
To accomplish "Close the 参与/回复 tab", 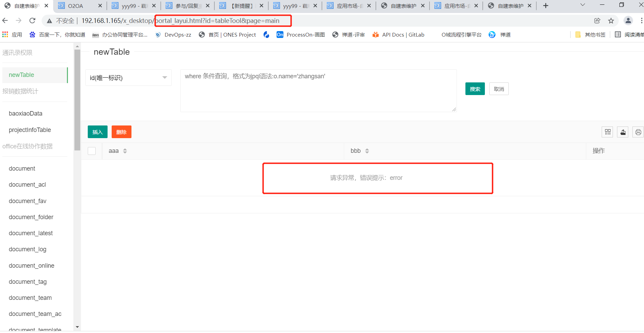I will tap(208, 6).
